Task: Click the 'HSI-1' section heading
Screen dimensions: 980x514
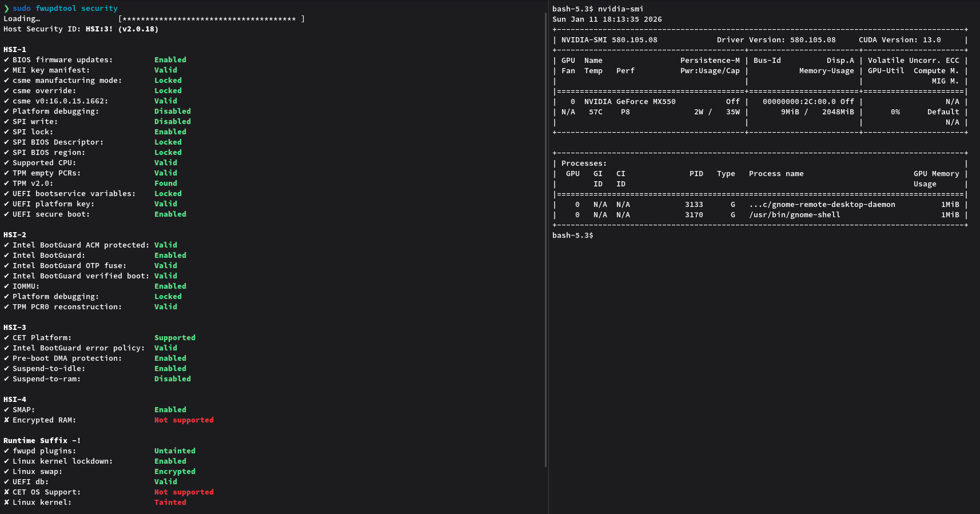Action: [15, 50]
